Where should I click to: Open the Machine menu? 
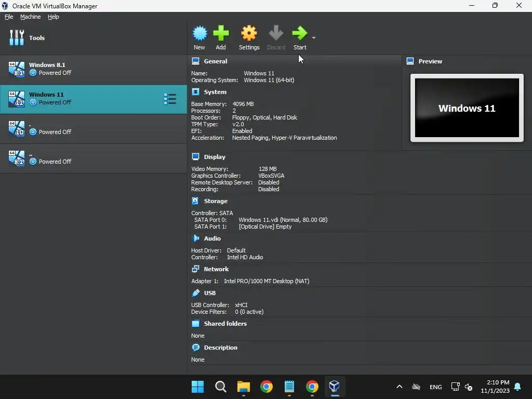30,17
